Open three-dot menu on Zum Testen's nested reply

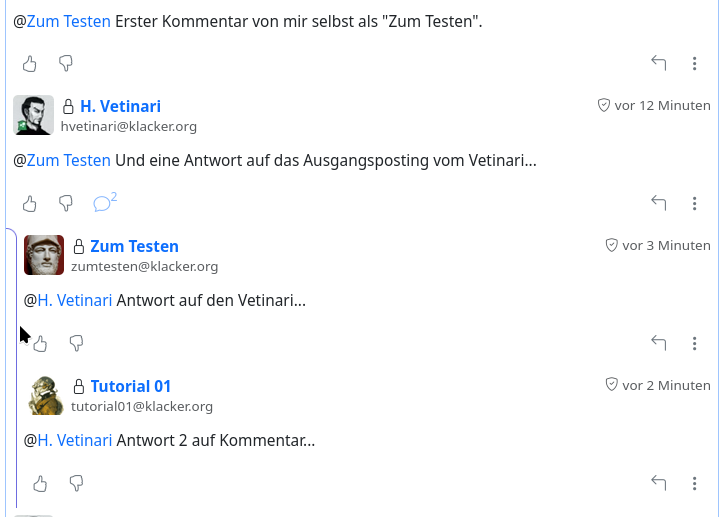point(695,344)
